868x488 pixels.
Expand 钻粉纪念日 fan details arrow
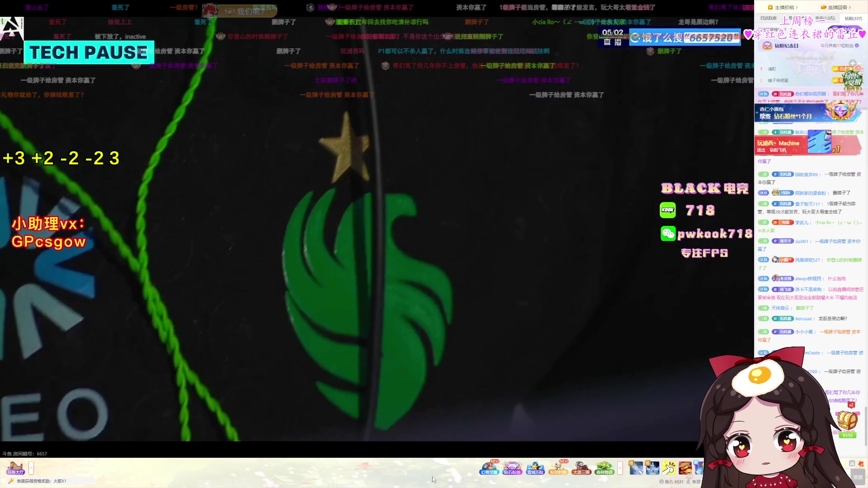pyautogui.click(x=857, y=46)
